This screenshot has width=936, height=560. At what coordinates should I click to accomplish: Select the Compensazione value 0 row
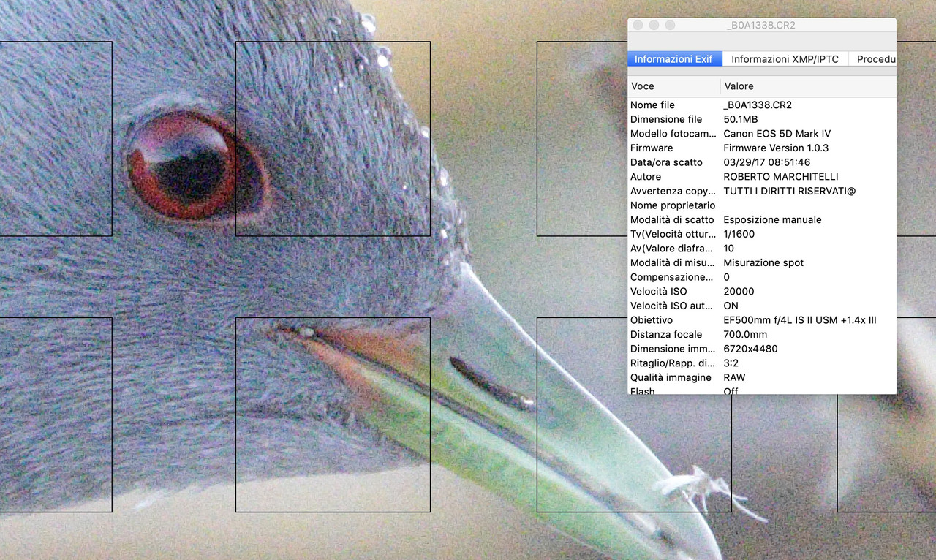click(762, 277)
